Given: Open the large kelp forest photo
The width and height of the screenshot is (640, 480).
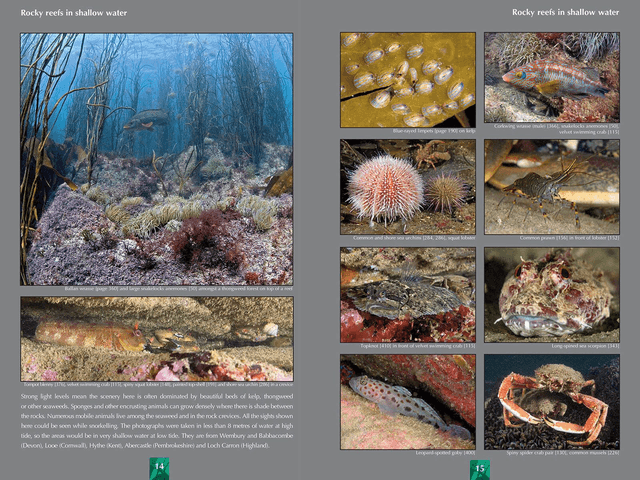Looking at the screenshot, I should pyautogui.click(x=156, y=158).
